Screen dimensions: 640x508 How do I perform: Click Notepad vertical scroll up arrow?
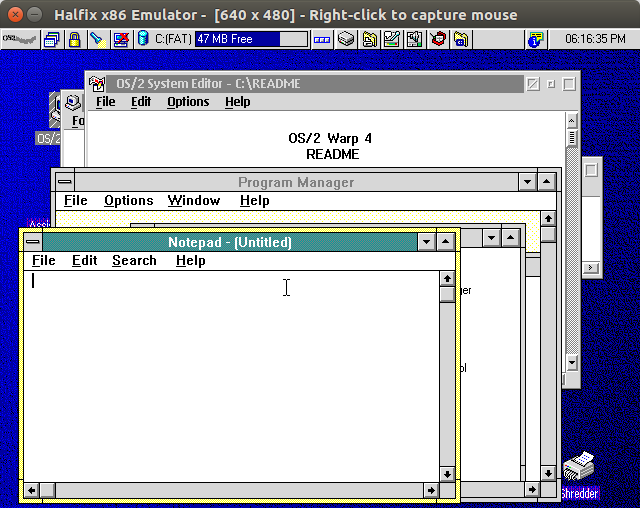pyautogui.click(x=447, y=279)
